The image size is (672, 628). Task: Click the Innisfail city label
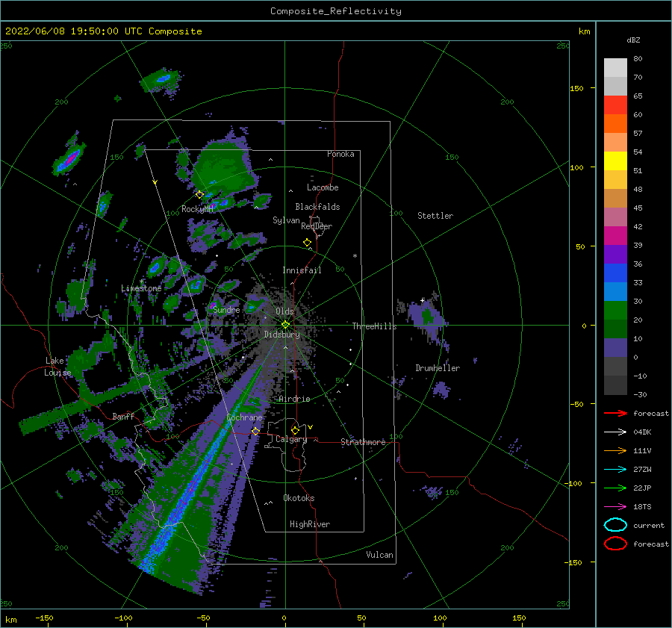coord(302,270)
